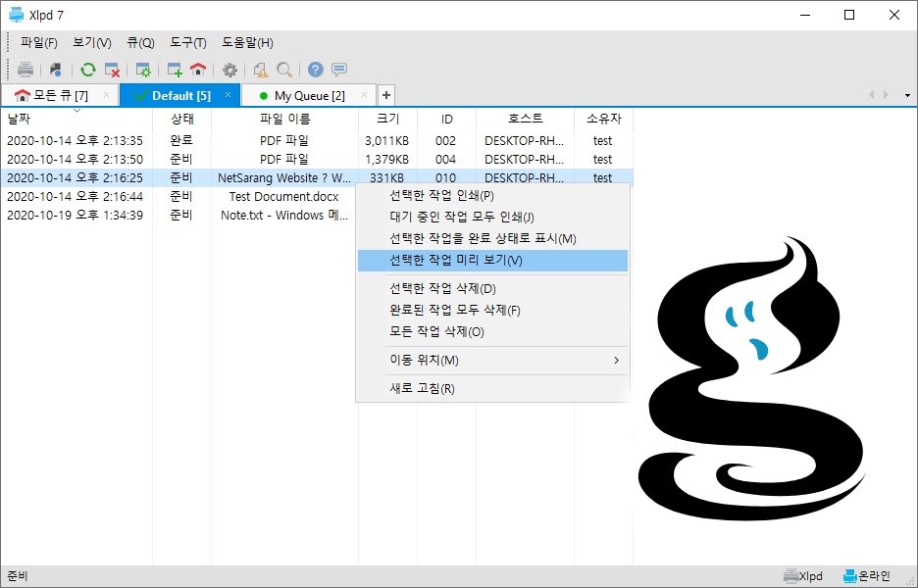The image size is (918, 588).
Task: Click the document with blue dot toolbar icon
Action: (x=56, y=70)
